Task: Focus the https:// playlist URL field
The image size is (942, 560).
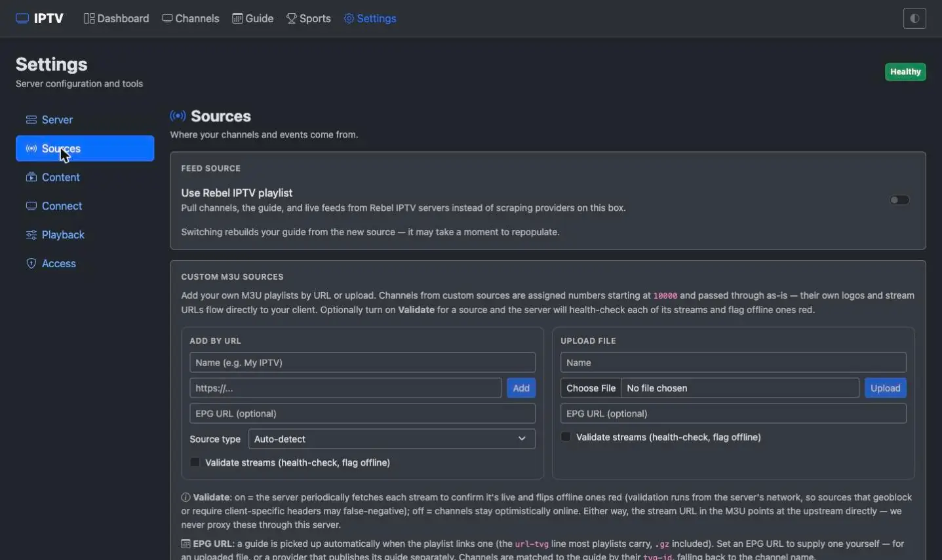Action: [345, 388]
